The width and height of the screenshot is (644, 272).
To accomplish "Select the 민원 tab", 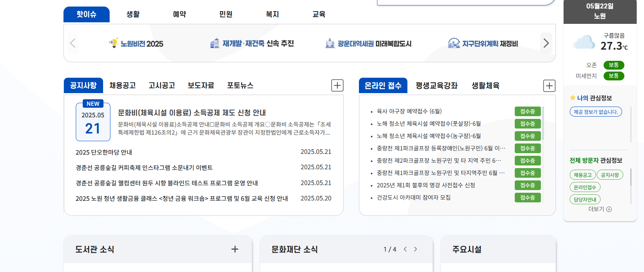I will coord(226,14).
